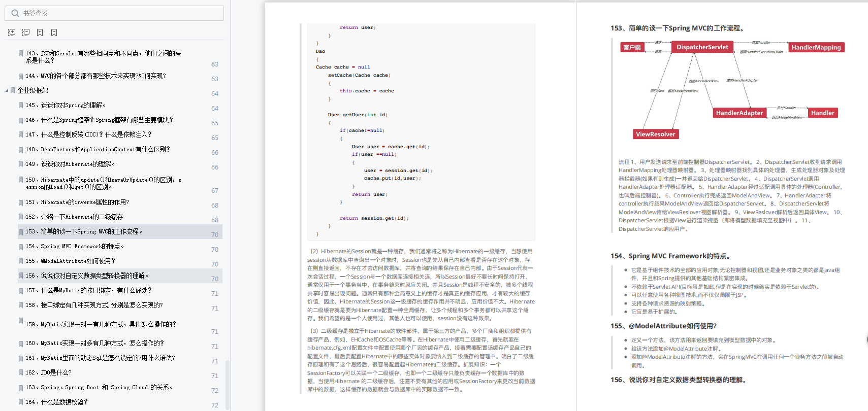Open bookmark 162、JDO是什么
This screenshot has width=868, height=411.
[x=49, y=372]
